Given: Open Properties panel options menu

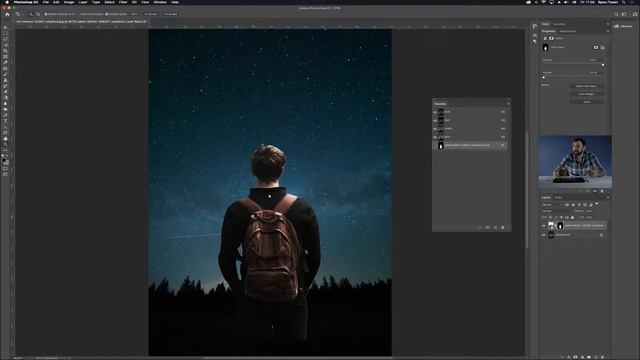Looking at the screenshot, I should click(608, 31).
